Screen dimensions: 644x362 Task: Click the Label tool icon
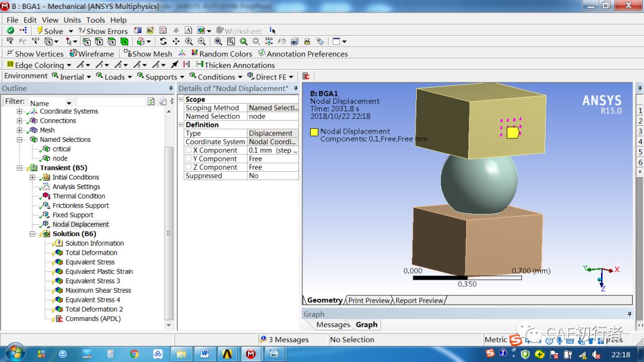point(10,42)
